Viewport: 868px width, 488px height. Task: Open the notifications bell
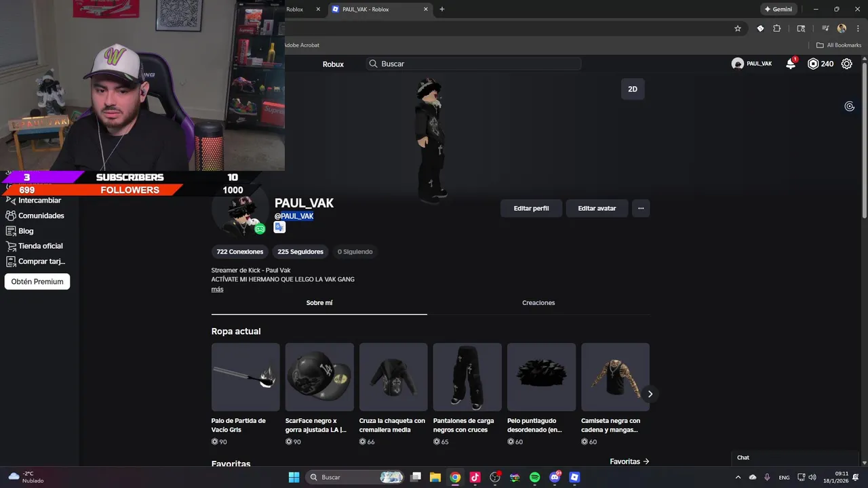coord(791,64)
